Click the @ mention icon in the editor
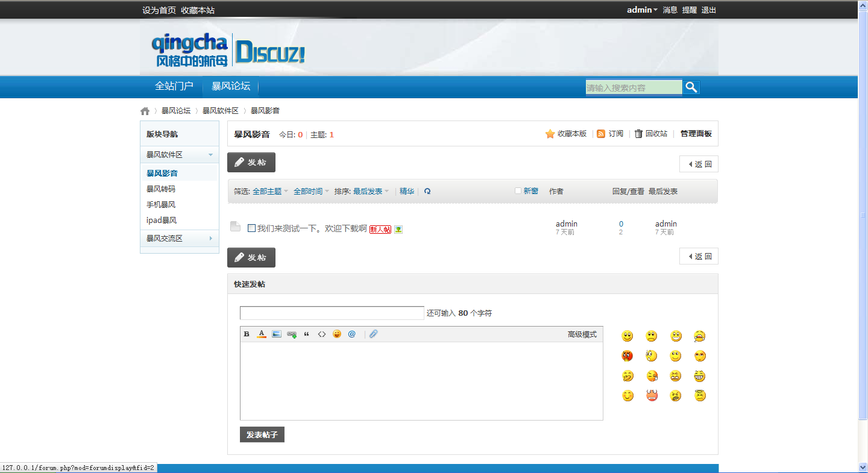The width and height of the screenshot is (868, 473). (352, 334)
